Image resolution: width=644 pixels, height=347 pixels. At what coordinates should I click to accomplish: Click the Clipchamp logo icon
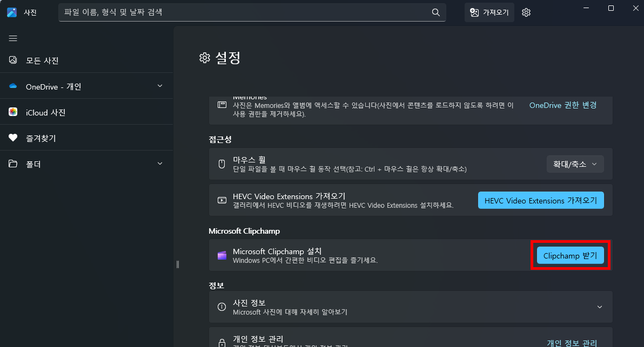[222, 256]
